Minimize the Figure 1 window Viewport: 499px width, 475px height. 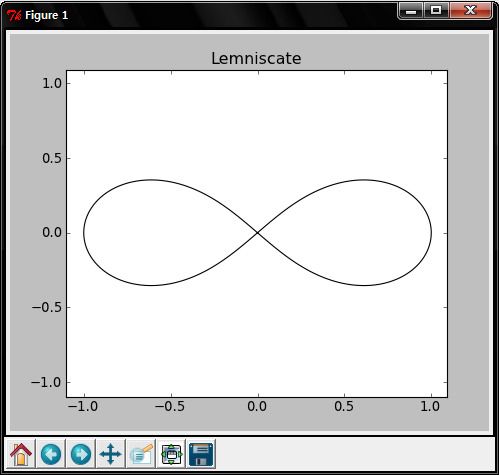click(411, 11)
